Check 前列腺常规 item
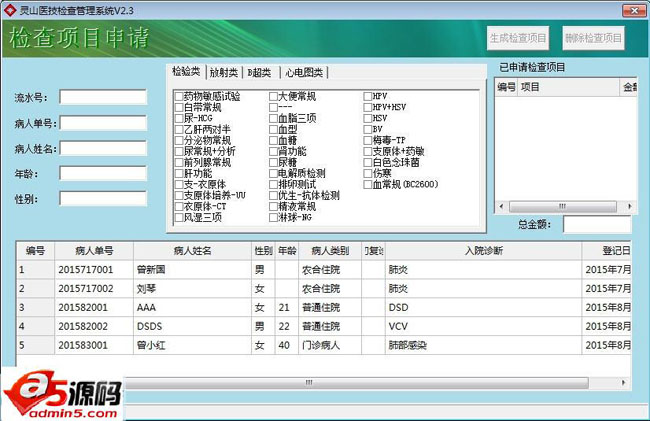650x421 pixels. click(x=179, y=162)
